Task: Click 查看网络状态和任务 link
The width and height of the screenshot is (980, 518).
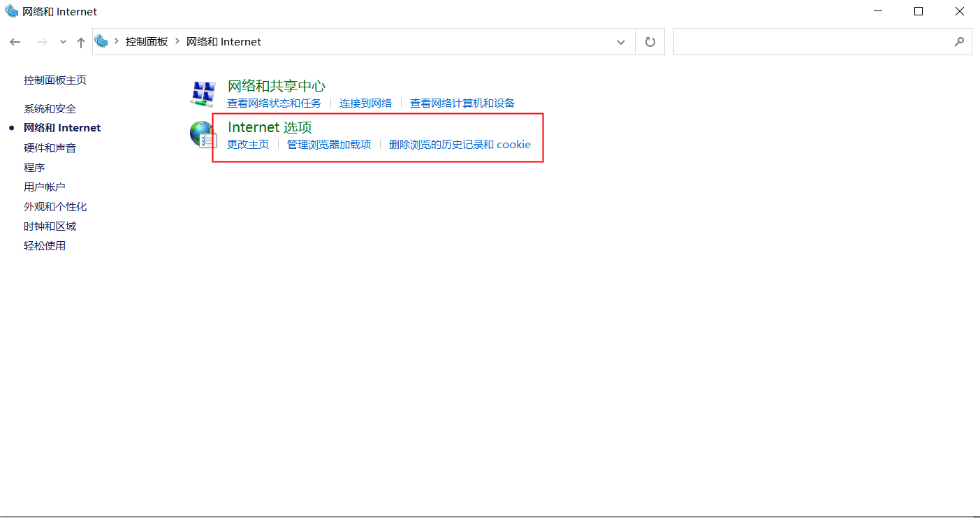Action: click(275, 103)
